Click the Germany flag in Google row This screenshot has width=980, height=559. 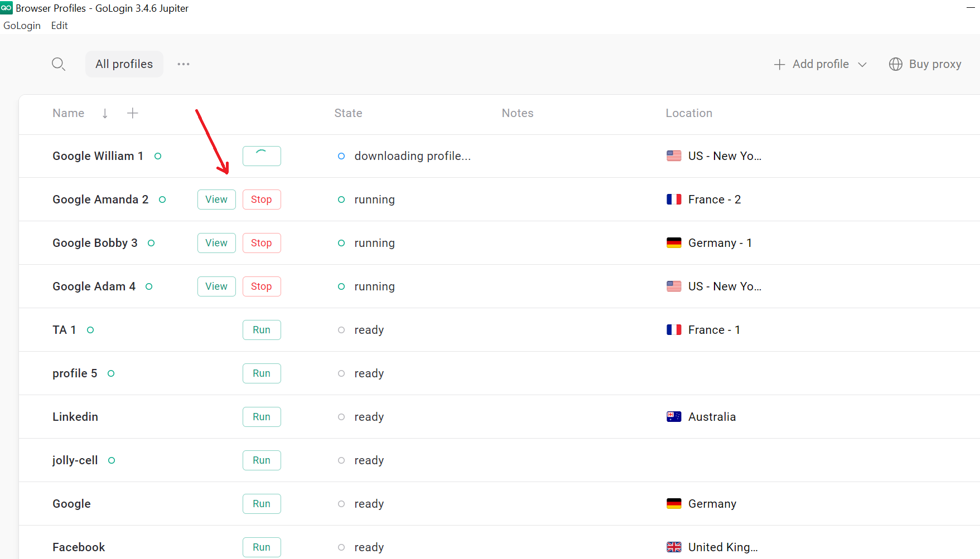coord(674,504)
